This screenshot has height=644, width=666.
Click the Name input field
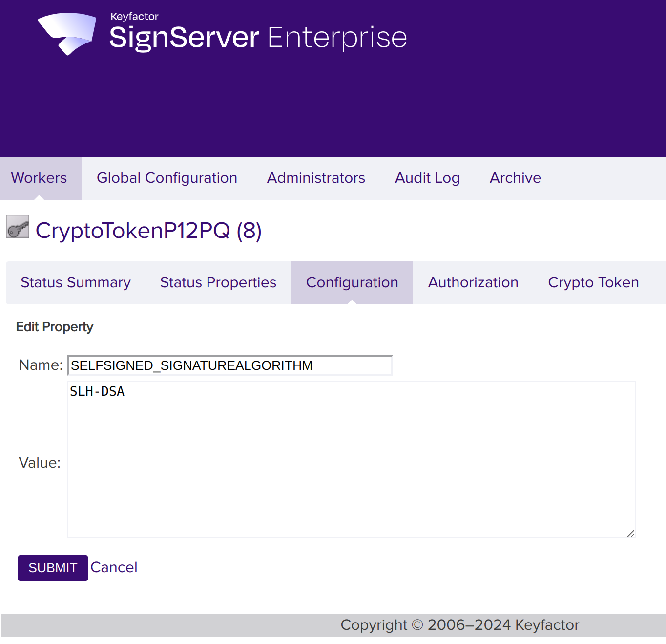point(229,365)
